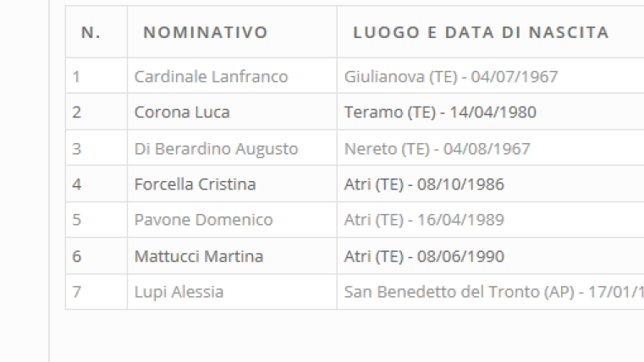Click the Lupi Alessia cell
This screenshot has width=644, height=362.
point(179,292)
